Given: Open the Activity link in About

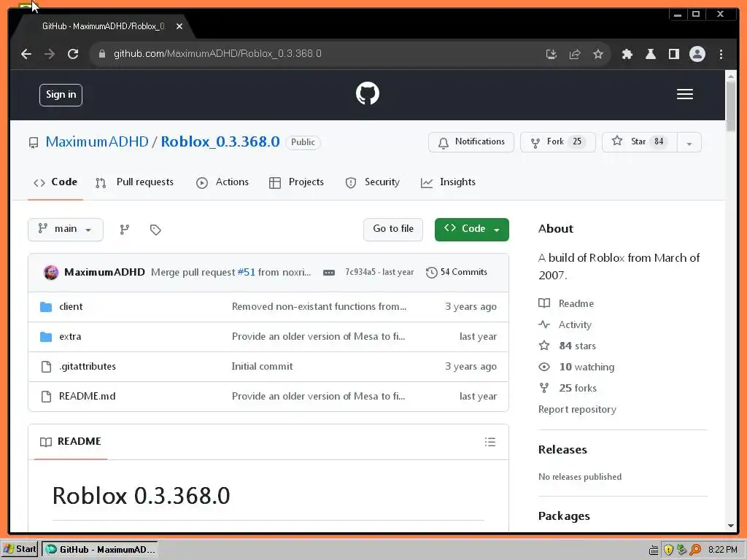Looking at the screenshot, I should click(x=565, y=324).
